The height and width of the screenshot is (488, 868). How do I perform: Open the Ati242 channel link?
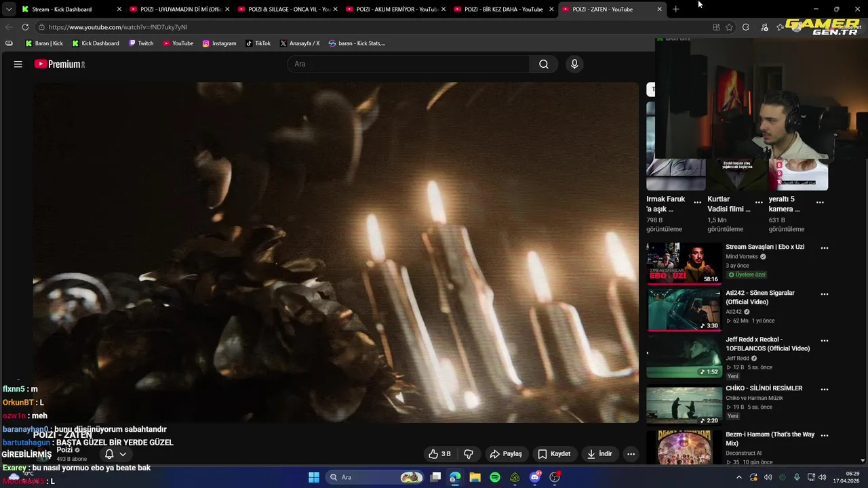click(x=734, y=312)
